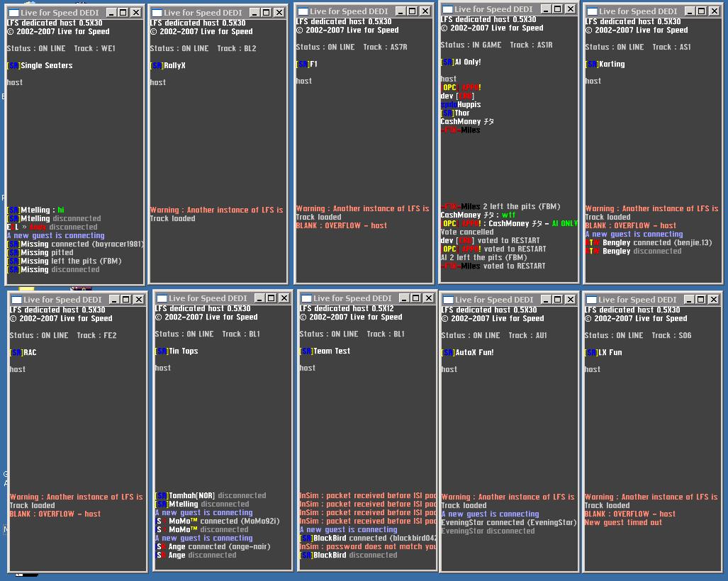
Task: Select player 'Huppis' in the AI Only! list
Action: click(461, 105)
